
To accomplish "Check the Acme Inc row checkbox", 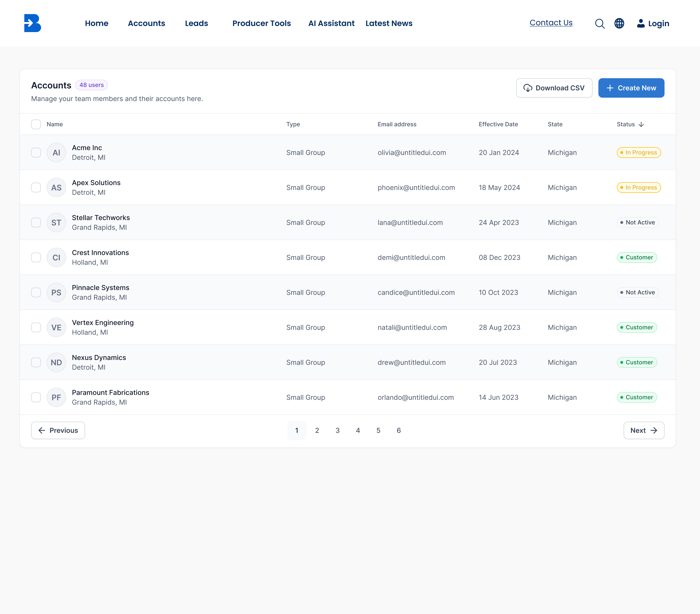I will point(36,153).
